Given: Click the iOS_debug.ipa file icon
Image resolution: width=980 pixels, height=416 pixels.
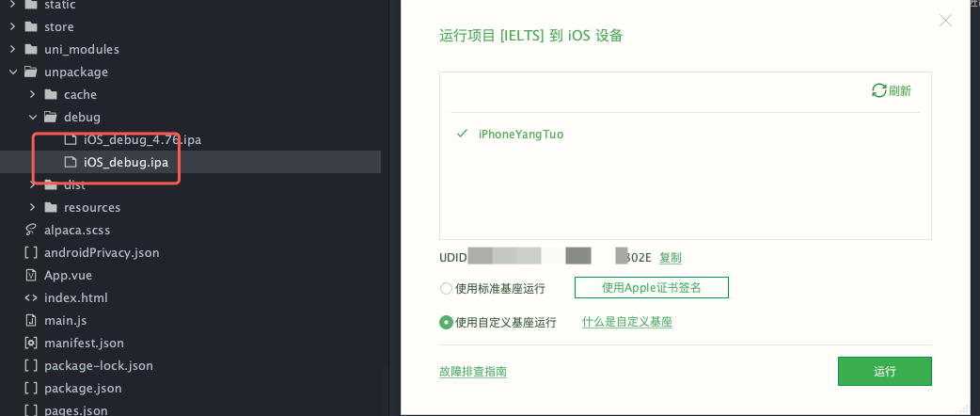Looking at the screenshot, I should (71, 162).
